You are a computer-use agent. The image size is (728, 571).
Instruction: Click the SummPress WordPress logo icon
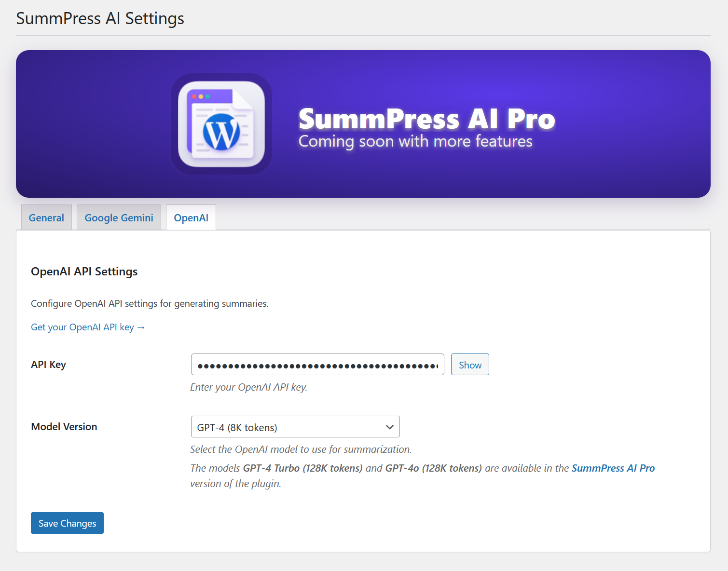pos(221,124)
